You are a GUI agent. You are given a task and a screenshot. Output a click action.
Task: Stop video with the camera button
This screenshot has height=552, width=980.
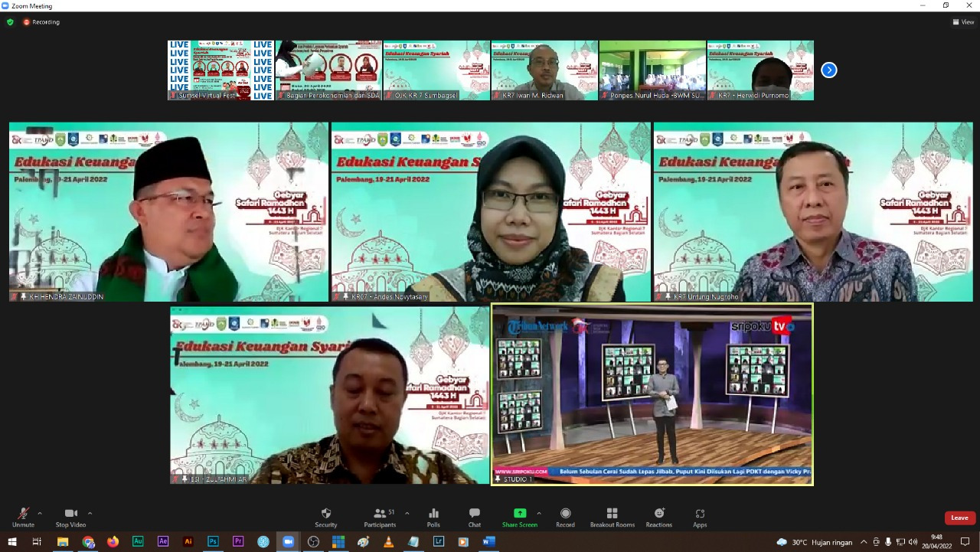point(70,517)
